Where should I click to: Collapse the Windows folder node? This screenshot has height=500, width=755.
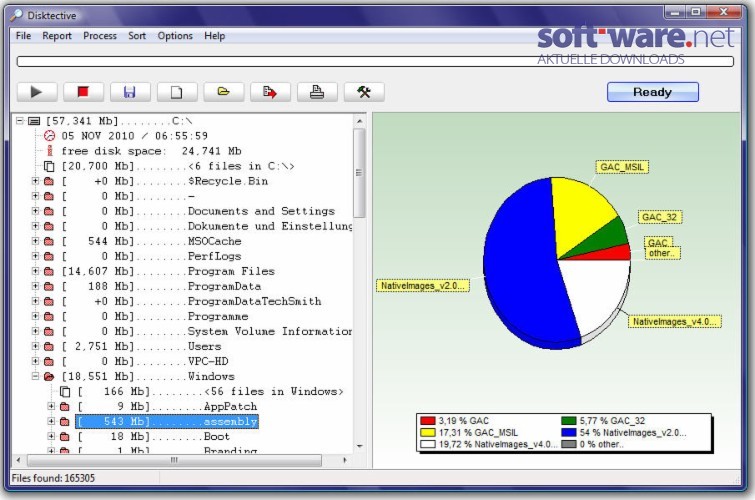tap(35, 376)
